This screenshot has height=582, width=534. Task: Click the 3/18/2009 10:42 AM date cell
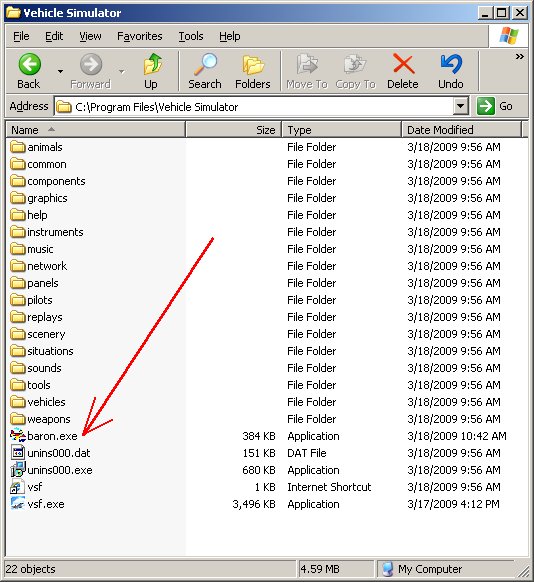click(x=457, y=436)
